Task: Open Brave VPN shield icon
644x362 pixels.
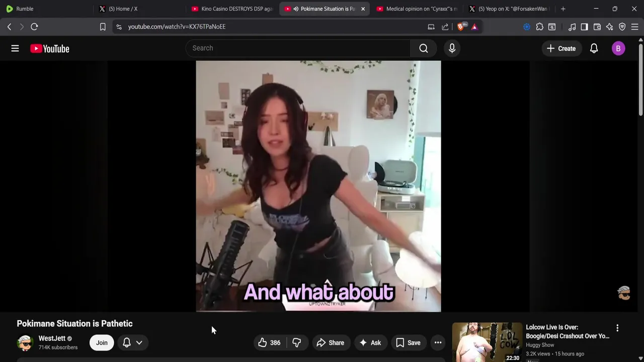Action: 622,27
